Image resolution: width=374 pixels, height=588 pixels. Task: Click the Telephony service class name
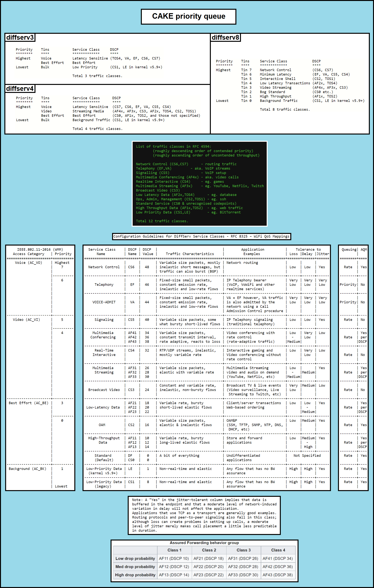point(104,284)
